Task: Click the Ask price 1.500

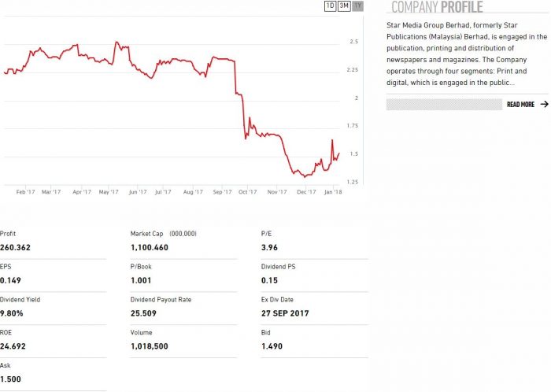Action: click(11, 379)
